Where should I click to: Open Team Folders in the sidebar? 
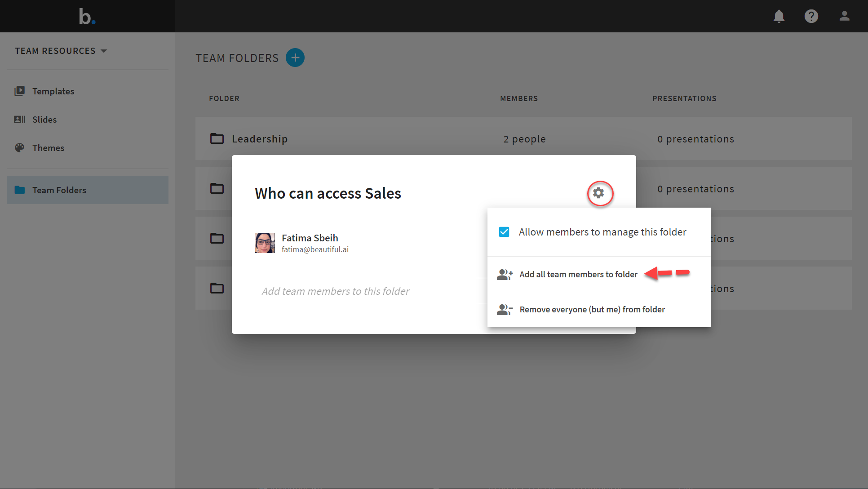coord(88,190)
